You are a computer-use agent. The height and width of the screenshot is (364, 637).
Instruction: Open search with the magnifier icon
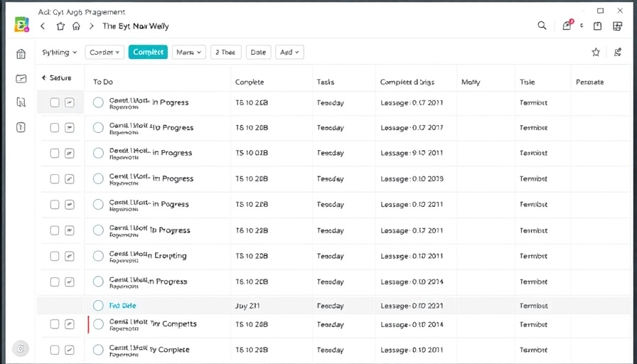[542, 26]
